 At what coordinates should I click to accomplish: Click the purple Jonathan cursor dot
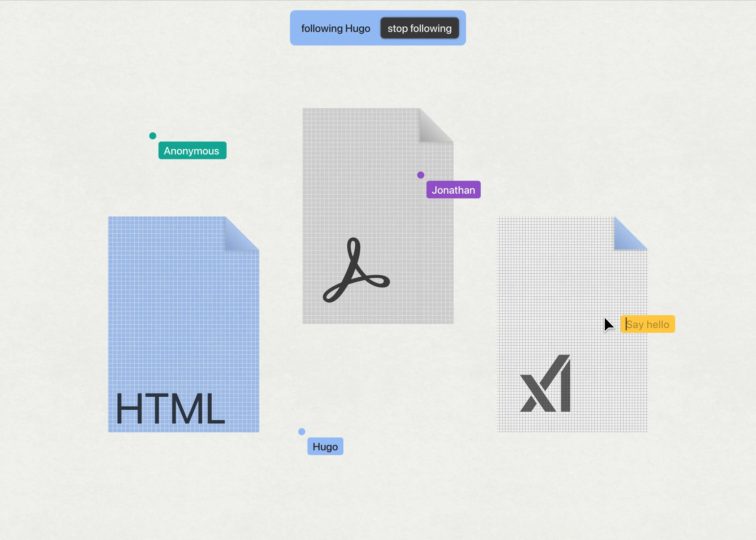click(421, 175)
